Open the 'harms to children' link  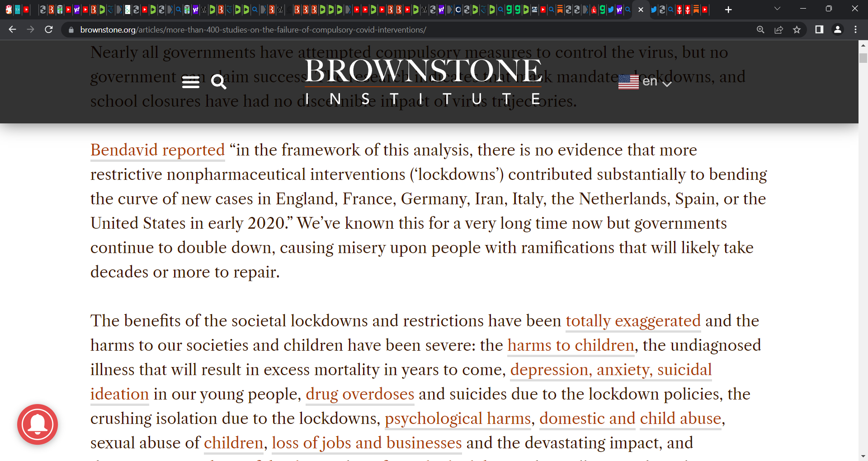pyautogui.click(x=571, y=345)
